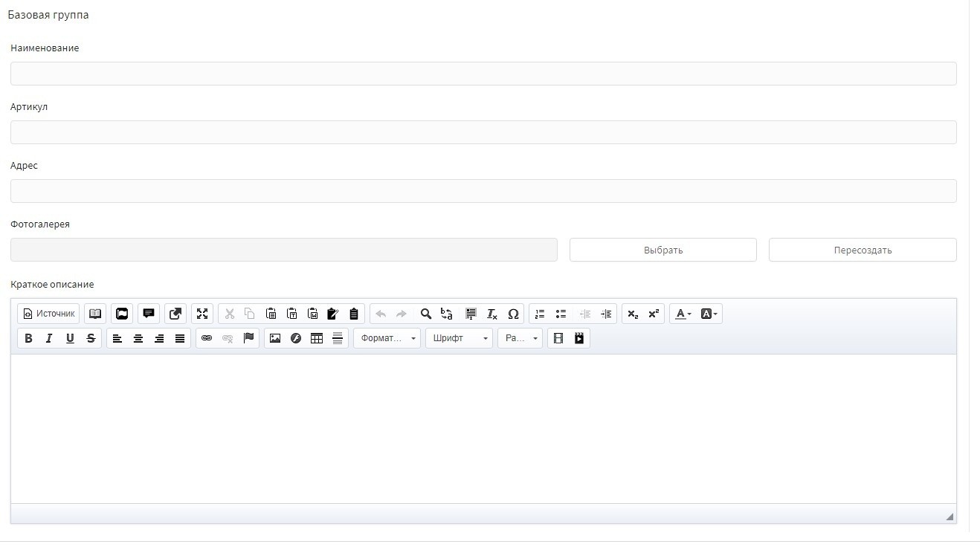Open the text color picker
The image size is (980, 550).
click(683, 314)
